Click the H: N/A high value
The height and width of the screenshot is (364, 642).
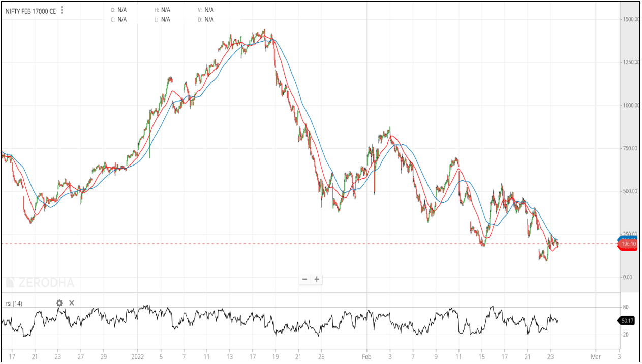(163, 10)
